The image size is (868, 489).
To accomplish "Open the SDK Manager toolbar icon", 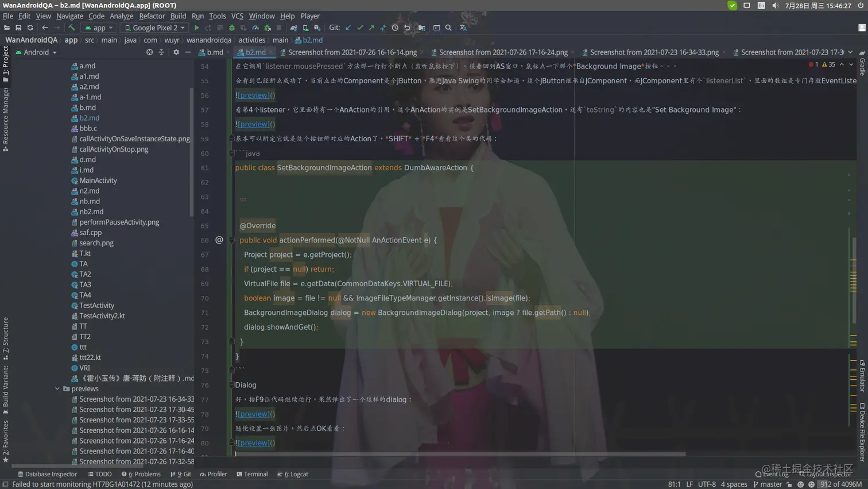I will [x=317, y=28].
